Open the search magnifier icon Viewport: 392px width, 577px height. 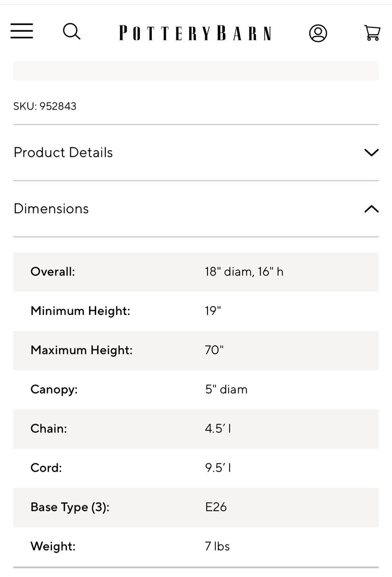point(72,32)
